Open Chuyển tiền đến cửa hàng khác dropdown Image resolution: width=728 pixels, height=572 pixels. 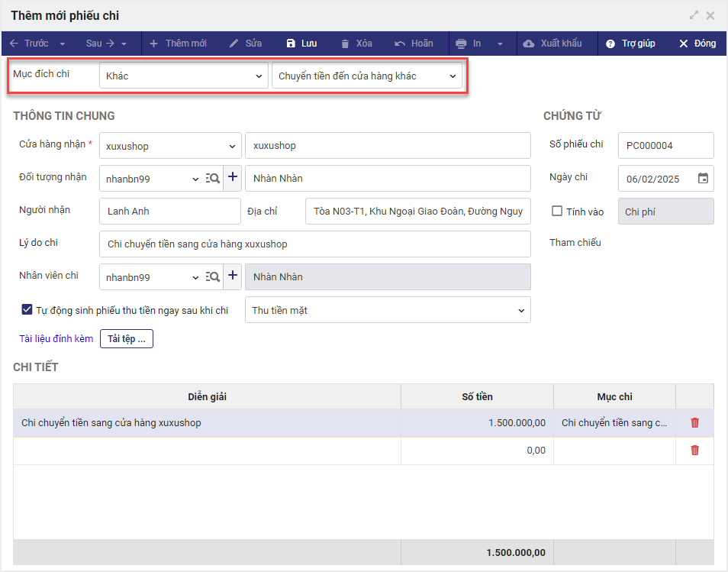pos(367,76)
